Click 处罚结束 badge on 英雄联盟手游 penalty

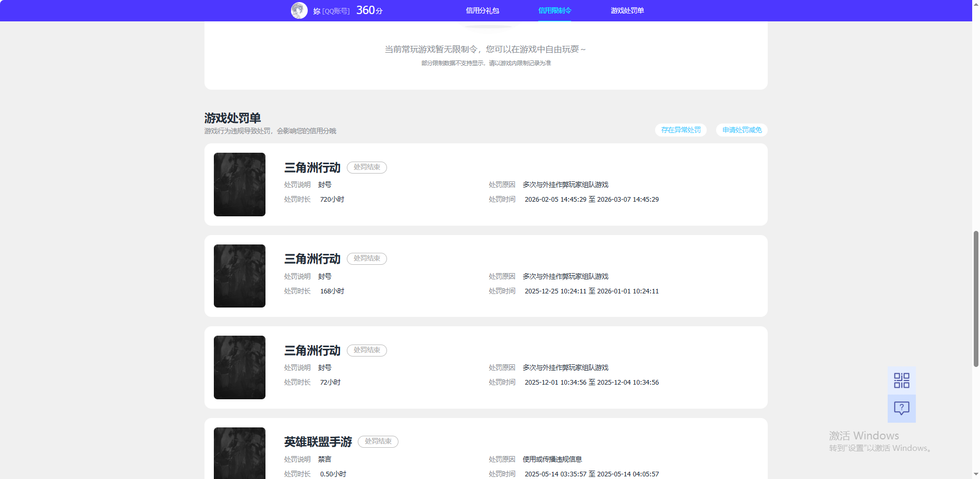pos(378,441)
